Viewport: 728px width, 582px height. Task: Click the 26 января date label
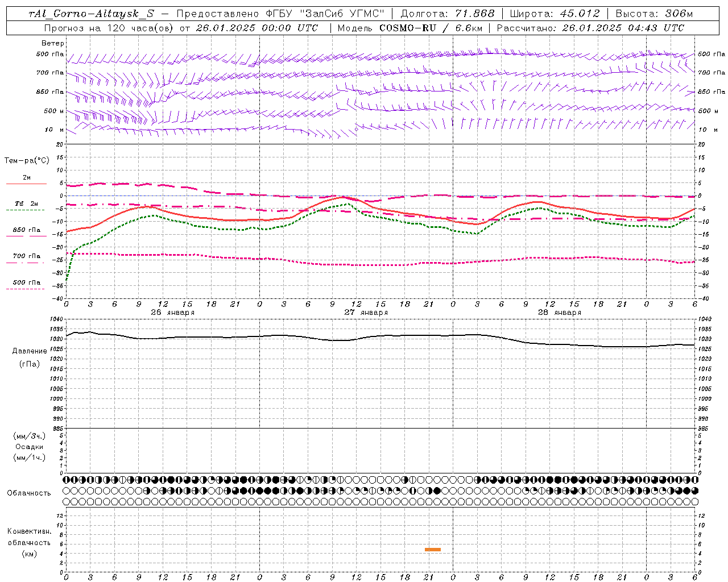[173, 313]
